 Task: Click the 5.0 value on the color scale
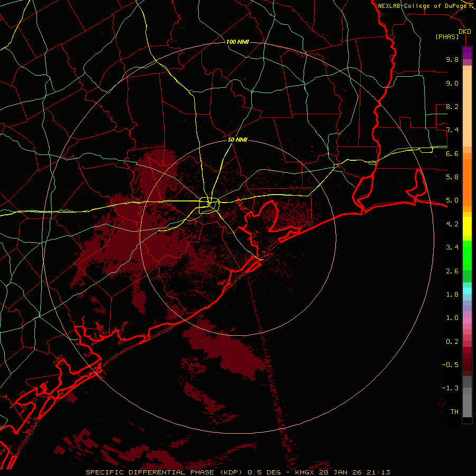pos(452,200)
